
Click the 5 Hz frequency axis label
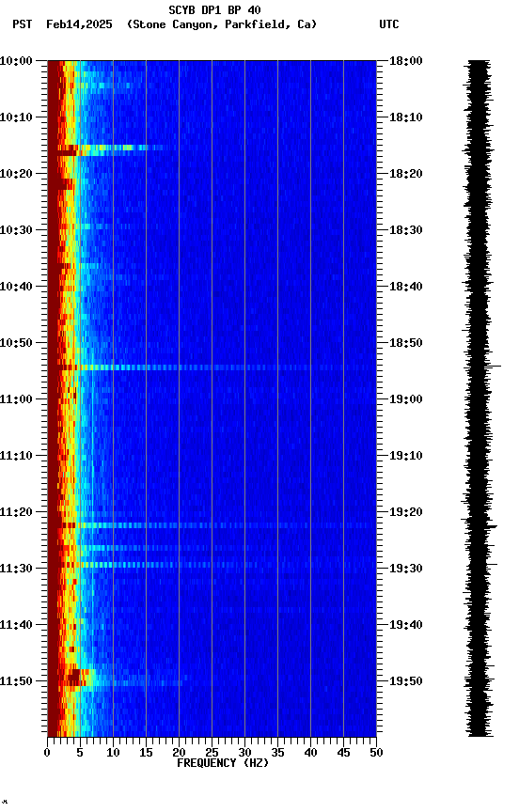[80, 754]
